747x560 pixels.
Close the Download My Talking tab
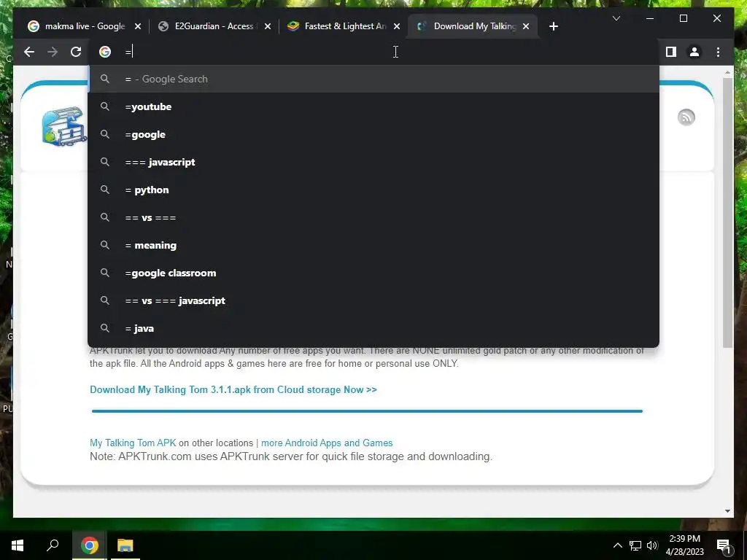point(526,26)
